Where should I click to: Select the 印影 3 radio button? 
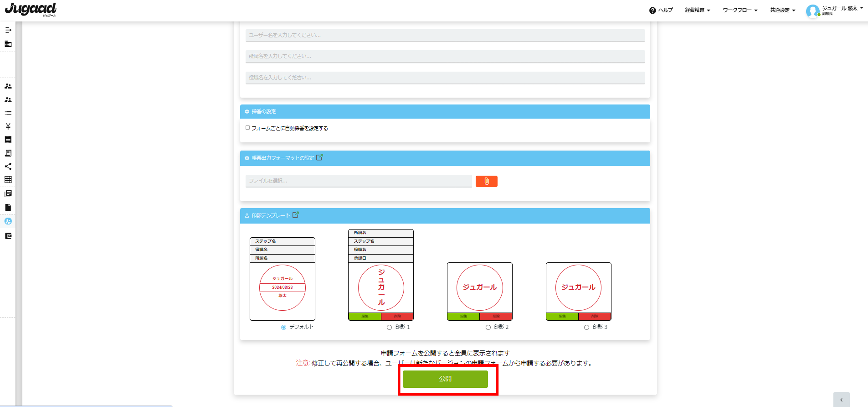(587, 327)
